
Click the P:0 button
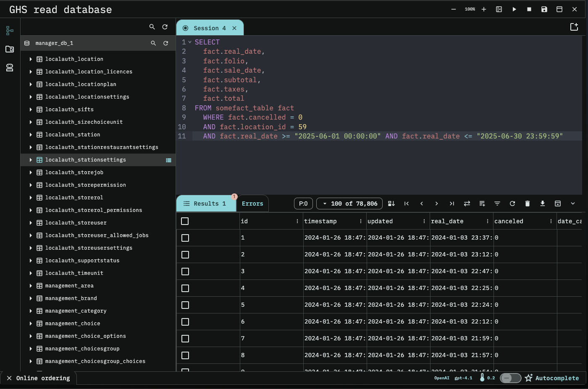[x=303, y=204]
